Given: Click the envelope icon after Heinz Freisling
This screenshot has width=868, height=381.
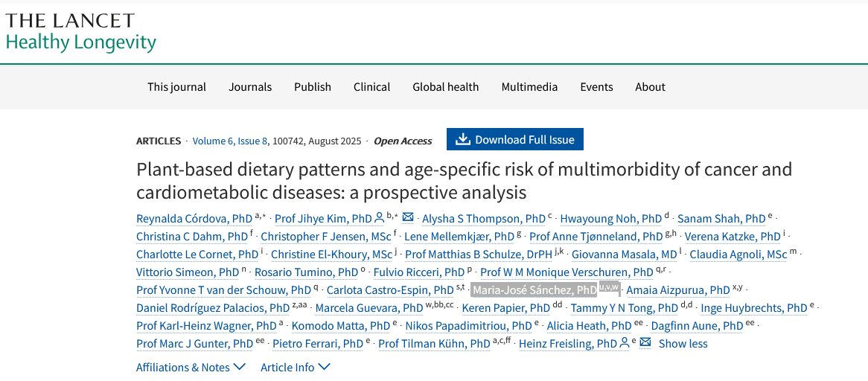Looking at the screenshot, I should [645, 343].
